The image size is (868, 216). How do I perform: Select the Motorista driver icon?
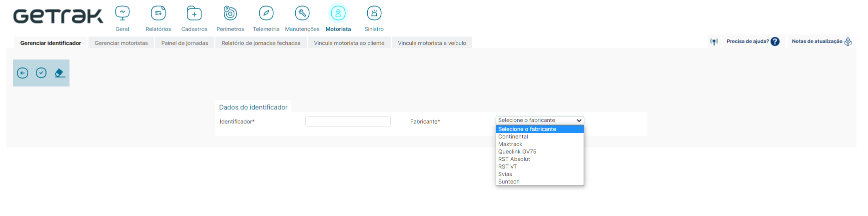[x=338, y=13]
